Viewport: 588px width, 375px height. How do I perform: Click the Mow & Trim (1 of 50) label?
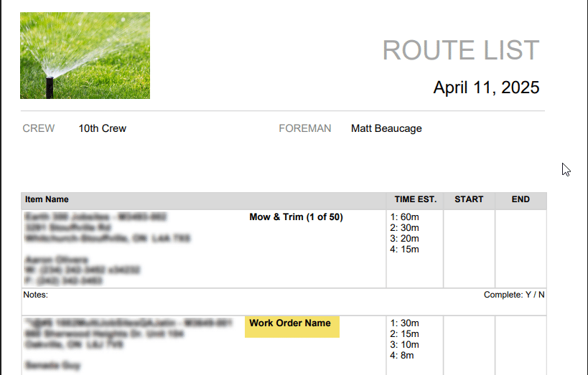[296, 217]
